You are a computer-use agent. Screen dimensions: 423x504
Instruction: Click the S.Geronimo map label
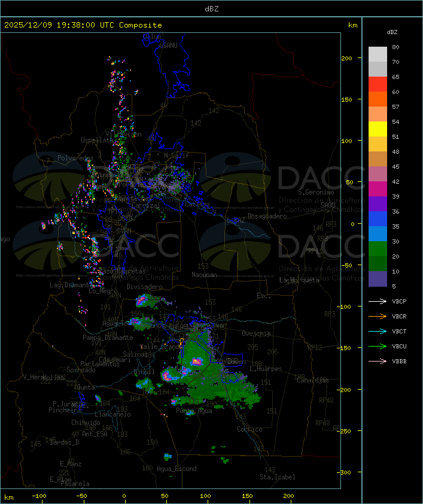(316, 192)
